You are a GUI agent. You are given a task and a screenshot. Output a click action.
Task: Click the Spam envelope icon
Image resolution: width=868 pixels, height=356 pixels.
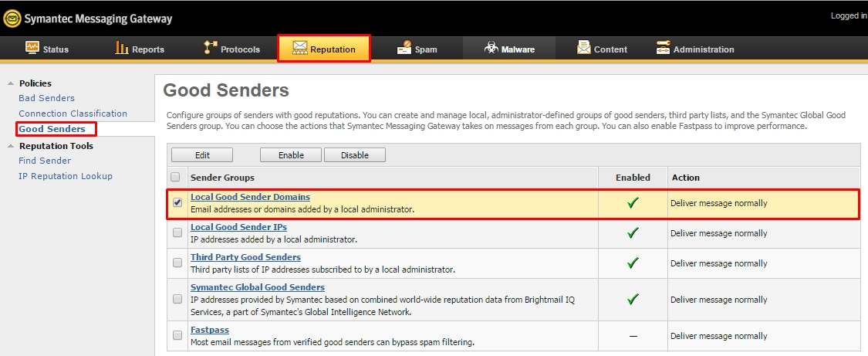point(404,49)
